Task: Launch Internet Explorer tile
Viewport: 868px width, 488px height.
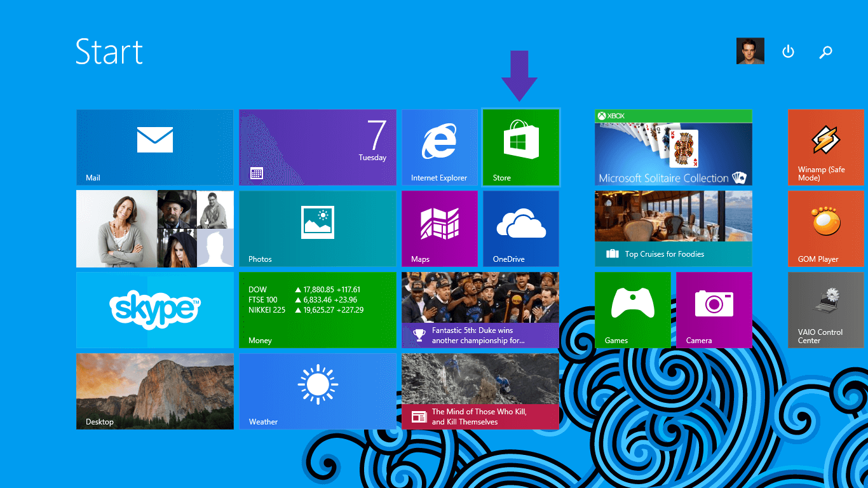Action: pyautogui.click(x=440, y=147)
